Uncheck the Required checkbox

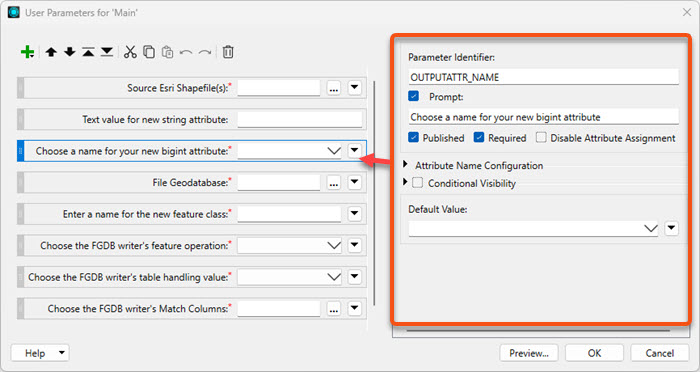(479, 138)
